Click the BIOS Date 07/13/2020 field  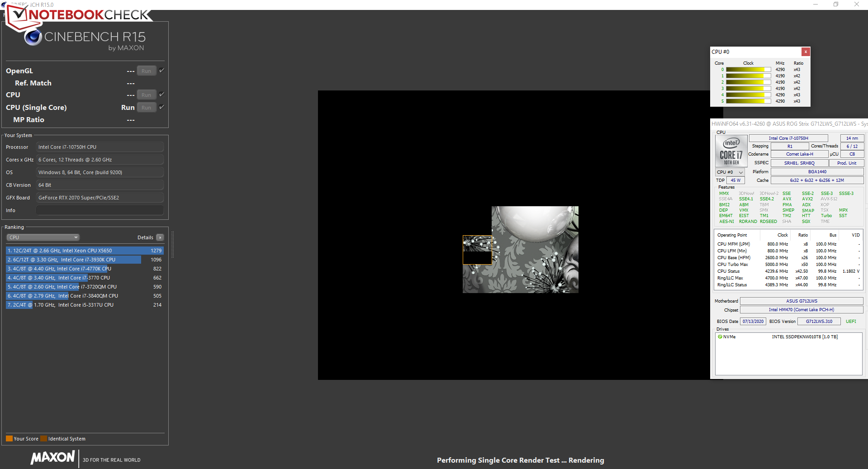tap(753, 322)
